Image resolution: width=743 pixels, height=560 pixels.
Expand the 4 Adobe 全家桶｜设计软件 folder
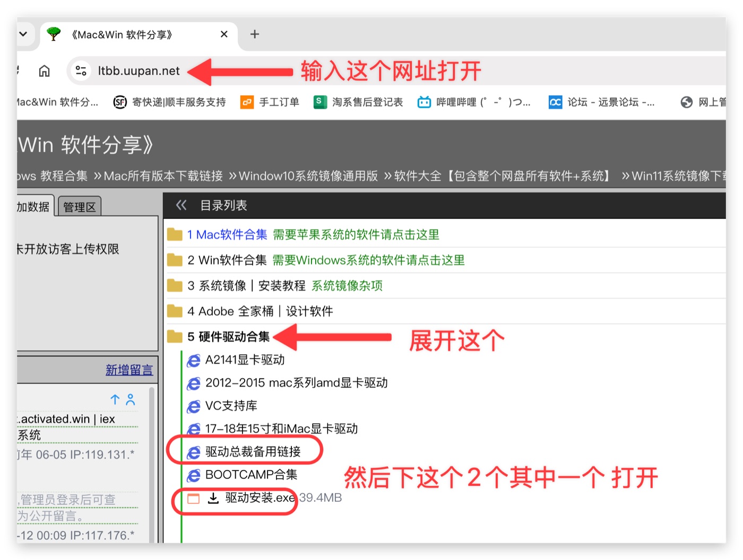(x=260, y=311)
